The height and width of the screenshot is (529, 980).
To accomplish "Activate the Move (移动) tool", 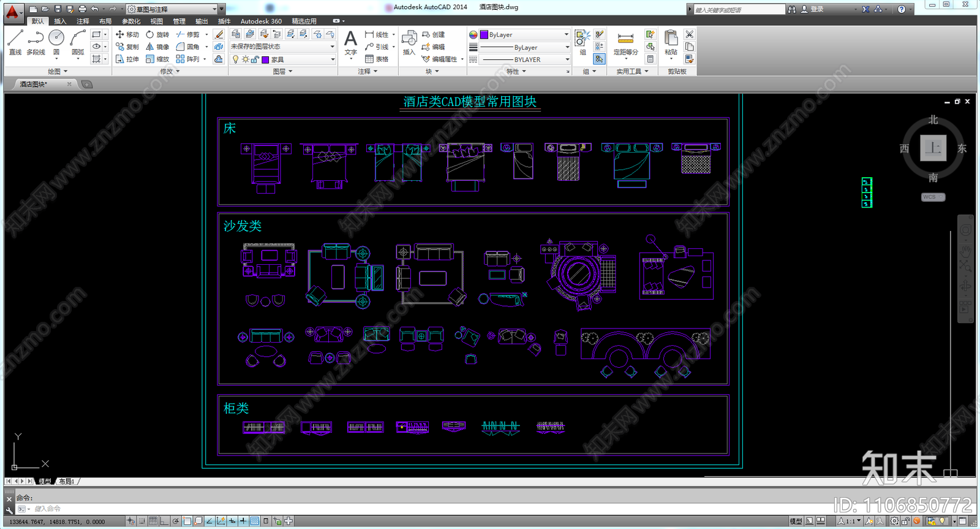I will [127, 34].
